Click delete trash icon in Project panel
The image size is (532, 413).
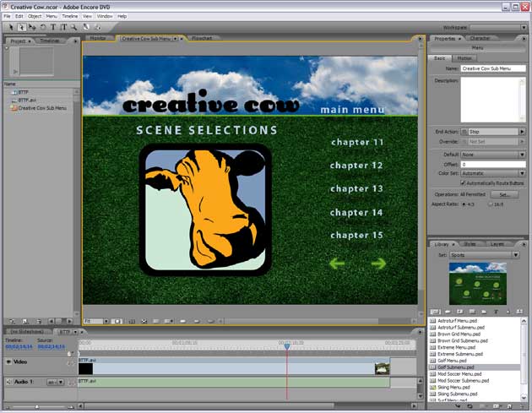(x=38, y=321)
